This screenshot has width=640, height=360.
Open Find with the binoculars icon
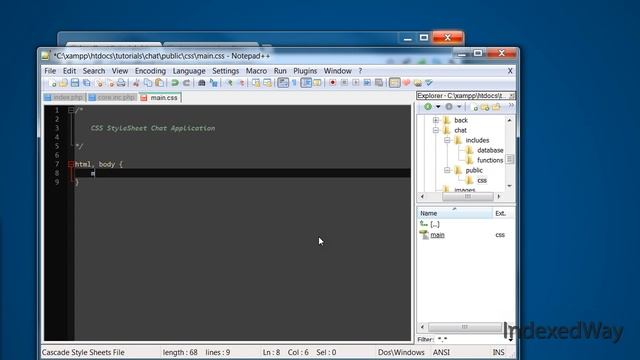202,83
